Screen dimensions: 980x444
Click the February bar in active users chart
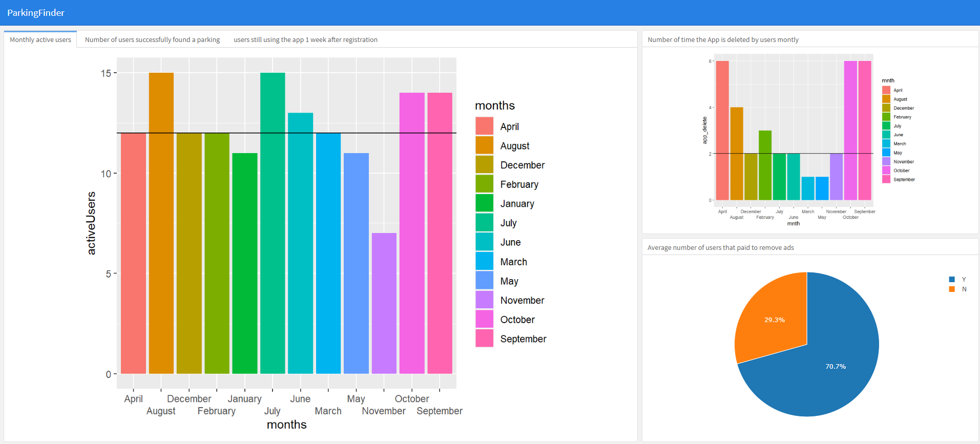217,253
